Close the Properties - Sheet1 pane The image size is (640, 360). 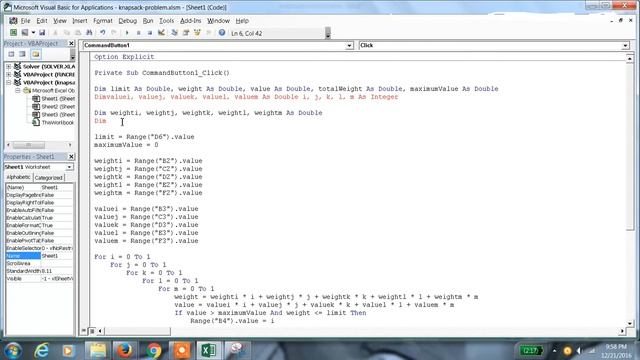(71, 157)
